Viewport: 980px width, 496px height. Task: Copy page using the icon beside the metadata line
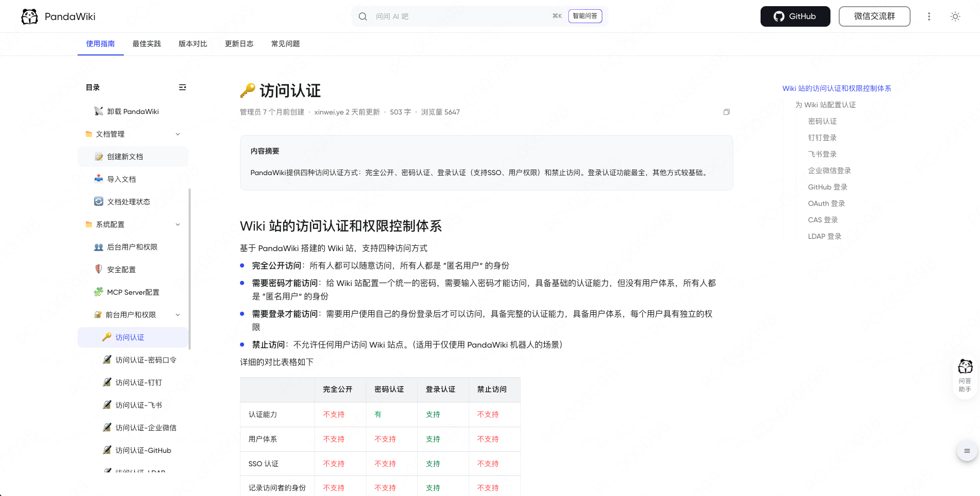tap(727, 112)
